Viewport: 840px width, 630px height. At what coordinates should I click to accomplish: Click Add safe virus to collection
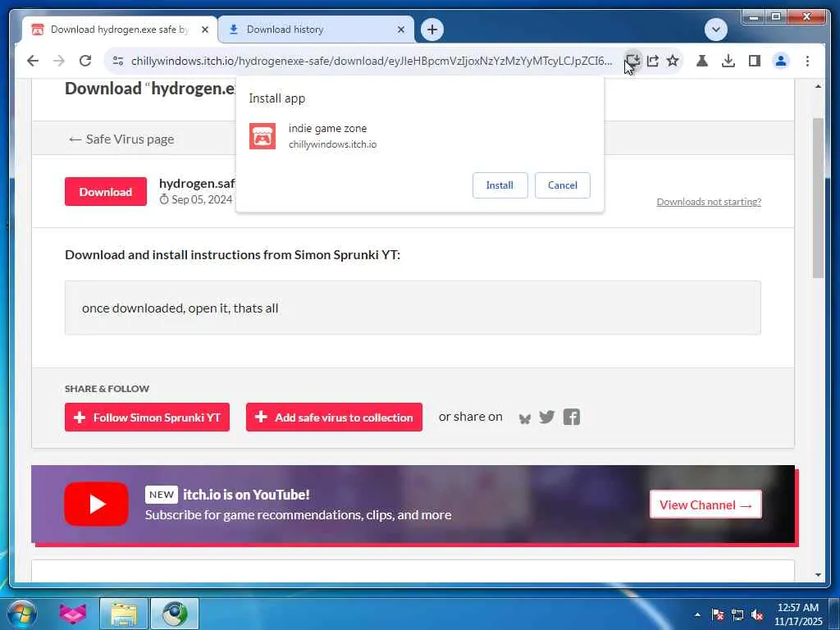coord(335,418)
